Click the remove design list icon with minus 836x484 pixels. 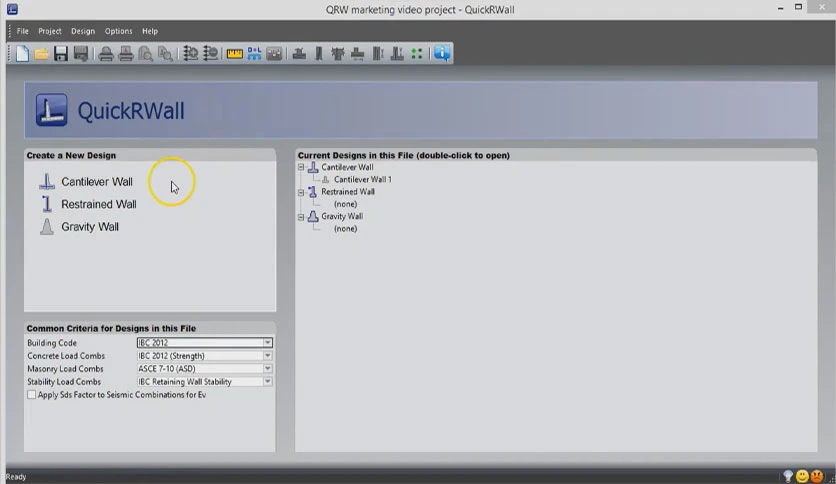211,53
